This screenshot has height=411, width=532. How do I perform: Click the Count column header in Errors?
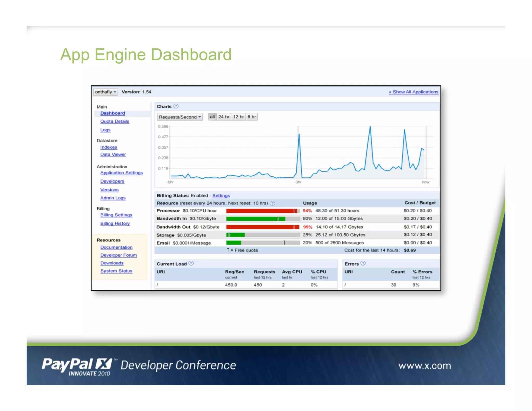tap(398, 272)
